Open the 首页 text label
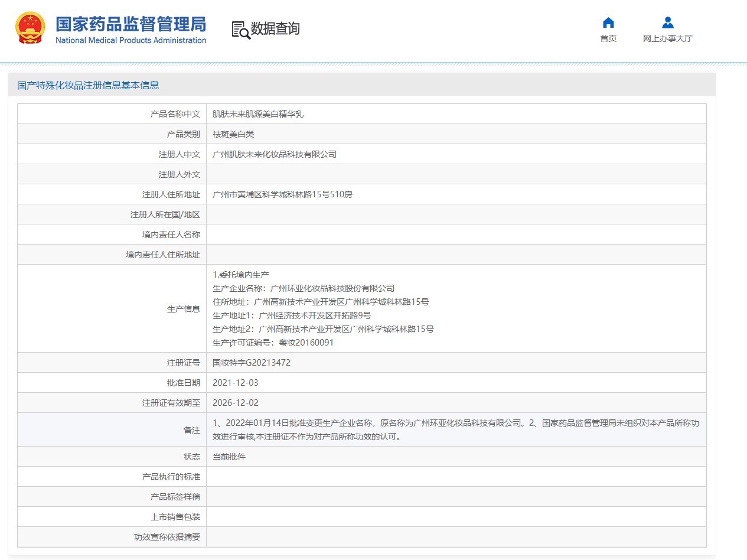The height and width of the screenshot is (560, 747). [608, 38]
